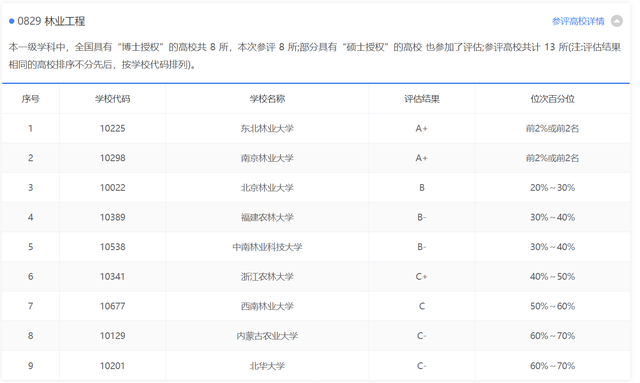Select 西南林业大学 in the table
This screenshot has width=640, height=383.
(267, 306)
